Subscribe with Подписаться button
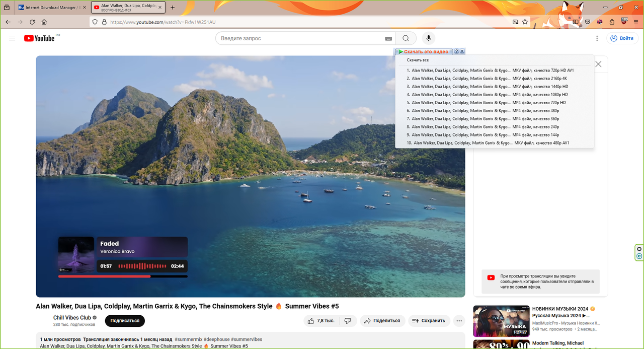 125,321
